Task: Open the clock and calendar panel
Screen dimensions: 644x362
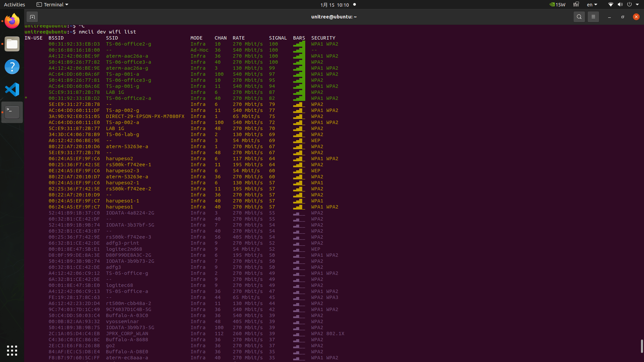Action: tap(334, 5)
